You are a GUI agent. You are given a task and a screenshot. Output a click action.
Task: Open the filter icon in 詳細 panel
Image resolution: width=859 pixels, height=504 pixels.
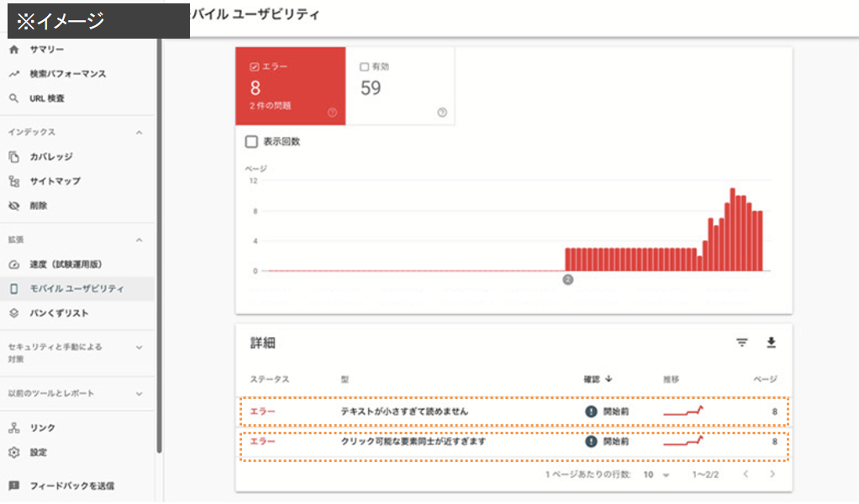(x=742, y=343)
